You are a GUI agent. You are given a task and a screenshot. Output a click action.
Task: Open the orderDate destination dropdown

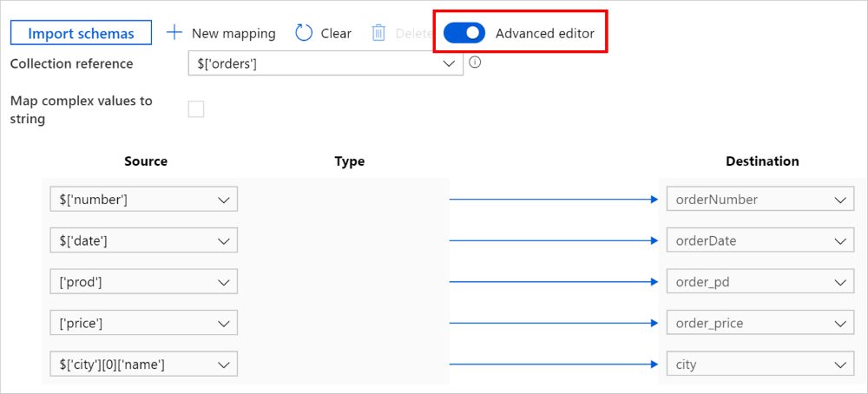coord(839,240)
